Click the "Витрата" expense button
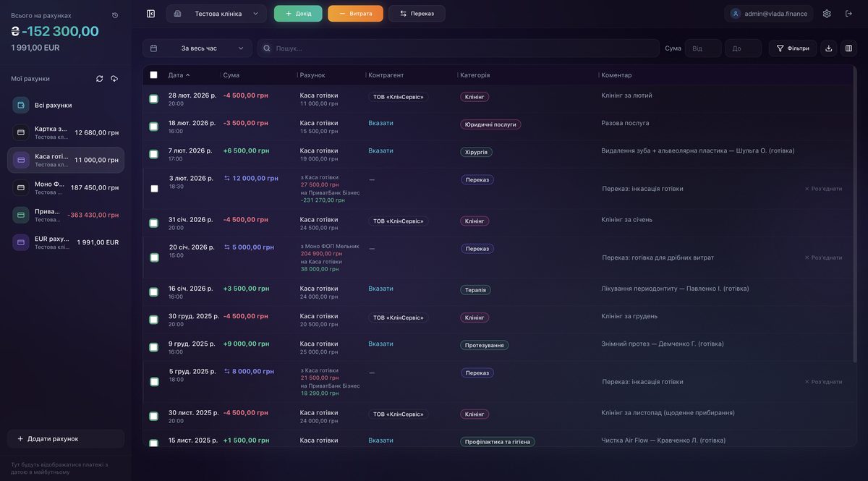 (355, 12)
